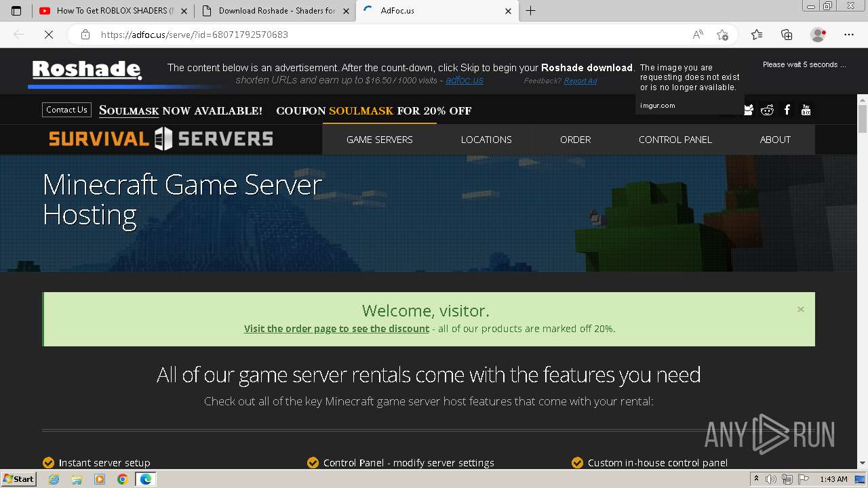
Task: Launch Google Chrome from taskbar
Action: click(122, 479)
